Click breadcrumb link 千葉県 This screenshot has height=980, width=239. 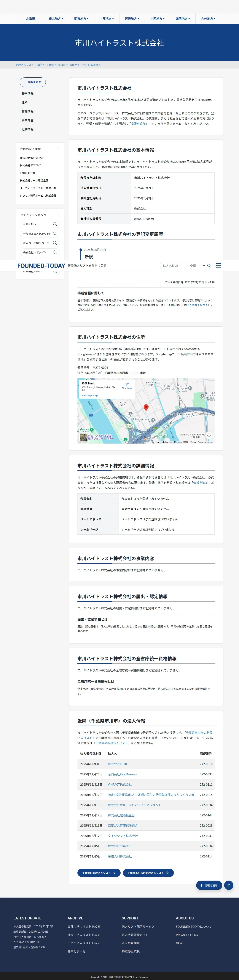click(x=50, y=65)
